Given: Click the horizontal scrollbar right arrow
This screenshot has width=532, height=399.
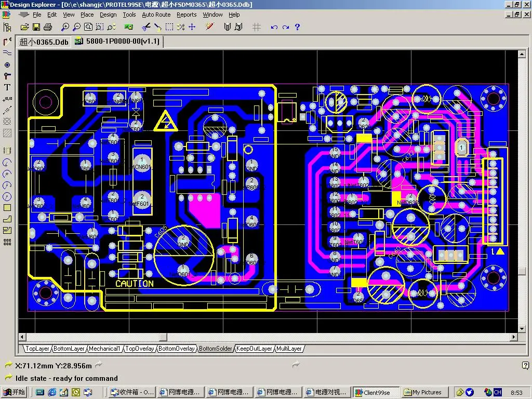Looking at the screenshot, I should [x=514, y=337].
